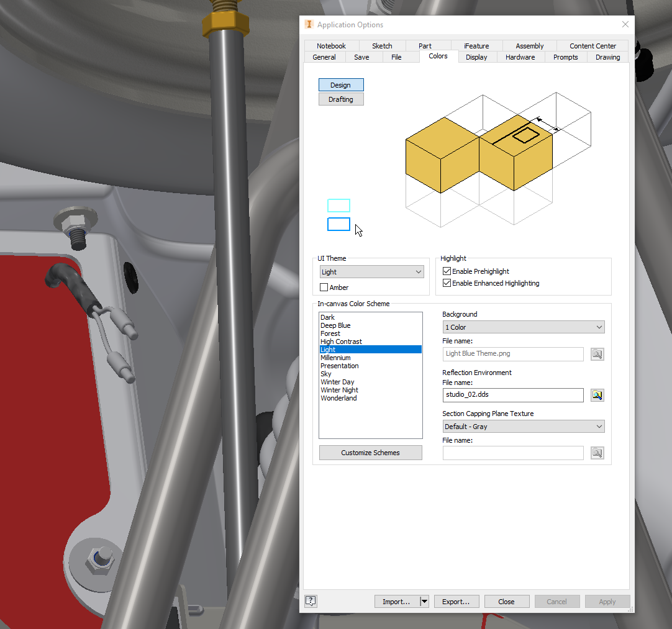The image size is (672, 629).
Task: Click the Customize Schemes button
Action: pyautogui.click(x=370, y=453)
